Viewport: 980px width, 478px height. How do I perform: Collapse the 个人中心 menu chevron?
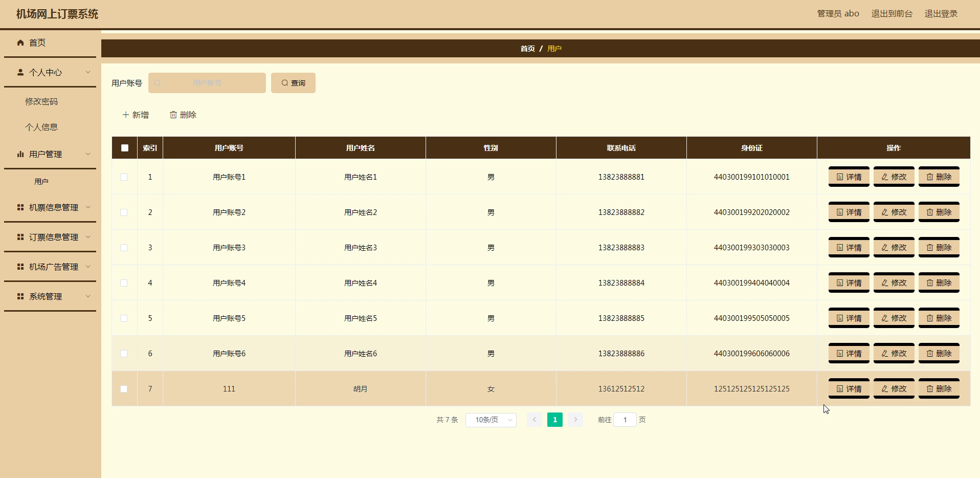coord(88,72)
